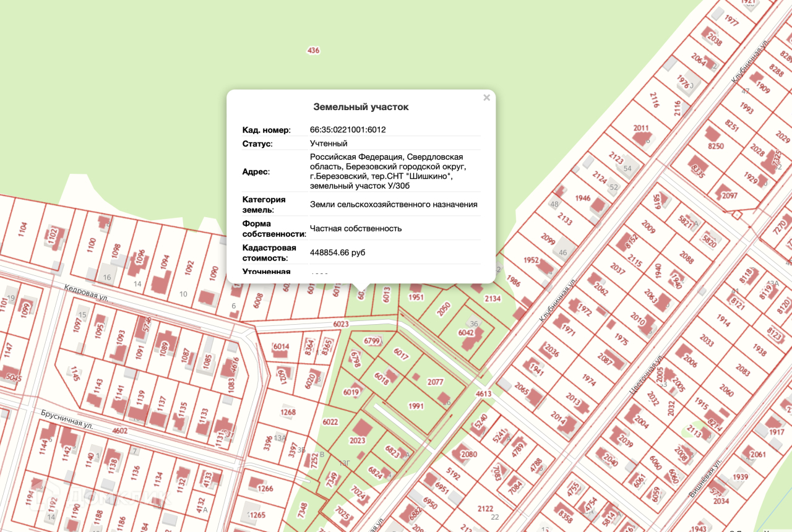The width and height of the screenshot is (792, 532).
Task: Click the cadastral number 66:35:0221001:6012
Action: (x=348, y=129)
